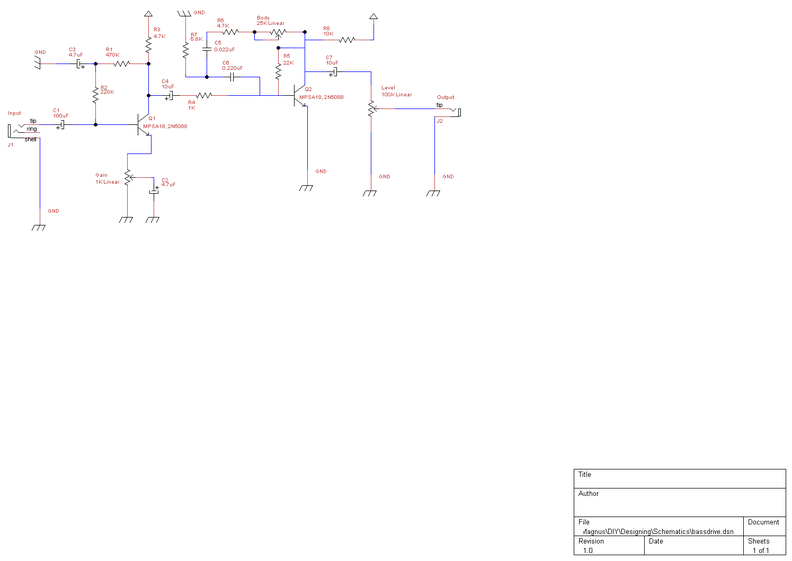
Task: Click the Revision 1.0 field
Action: [609, 545]
